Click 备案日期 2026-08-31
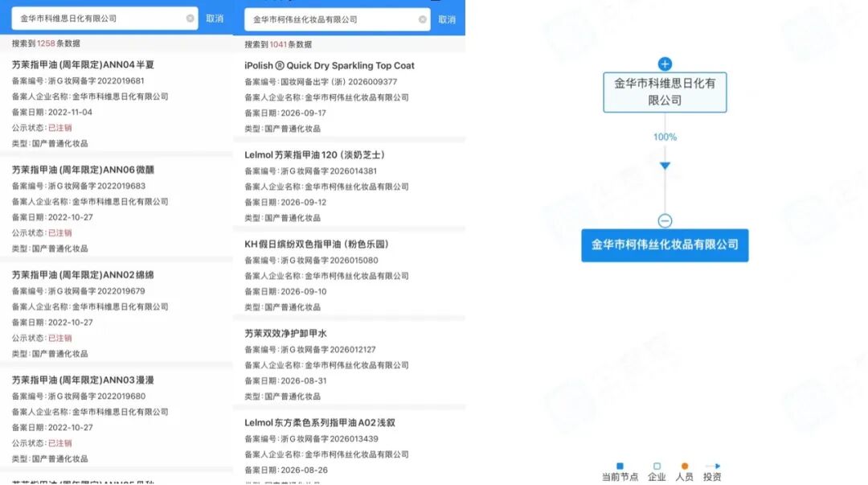This screenshot has height=485, width=868. (285, 380)
